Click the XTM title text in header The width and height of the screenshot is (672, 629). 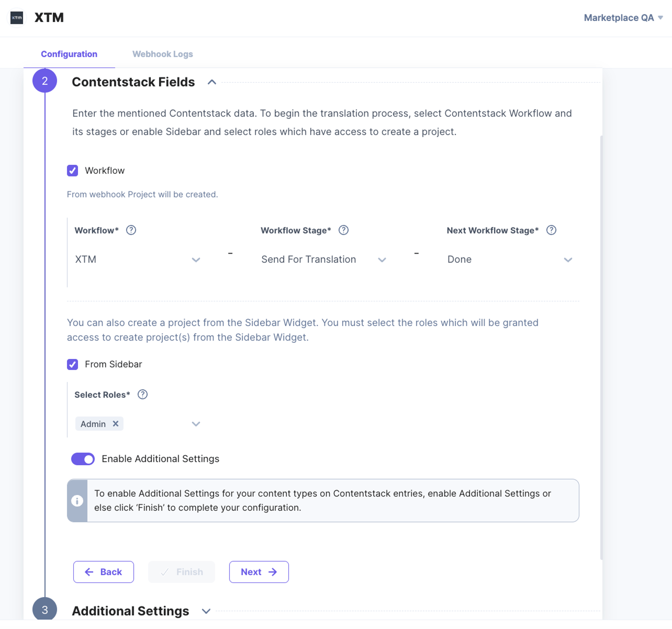point(49,18)
